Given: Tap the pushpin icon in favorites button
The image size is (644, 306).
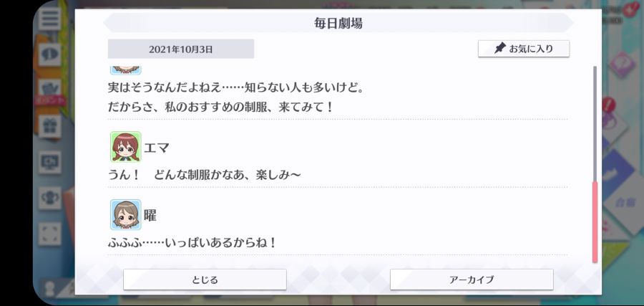Looking at the screenshot, I should click(x=499, y=49).
